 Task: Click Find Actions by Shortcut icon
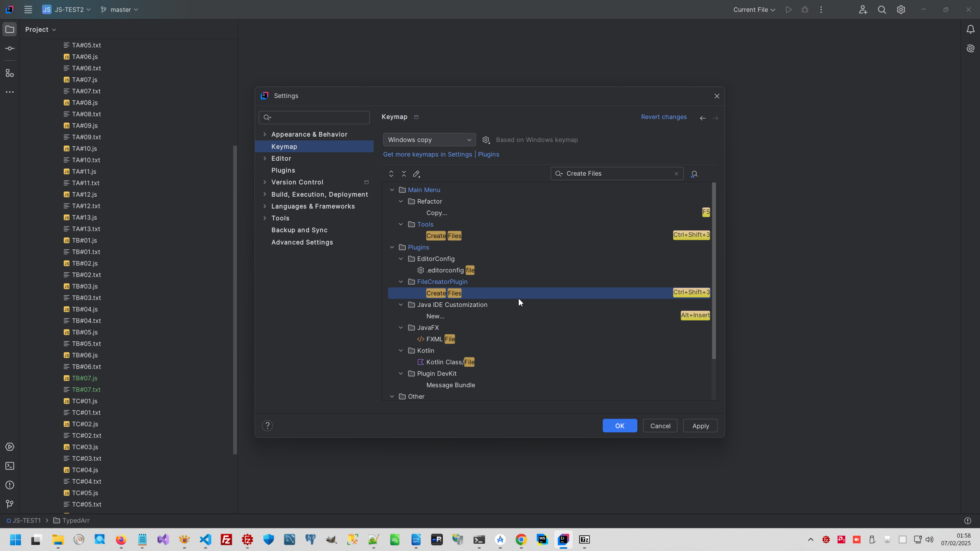pos(694,174)
